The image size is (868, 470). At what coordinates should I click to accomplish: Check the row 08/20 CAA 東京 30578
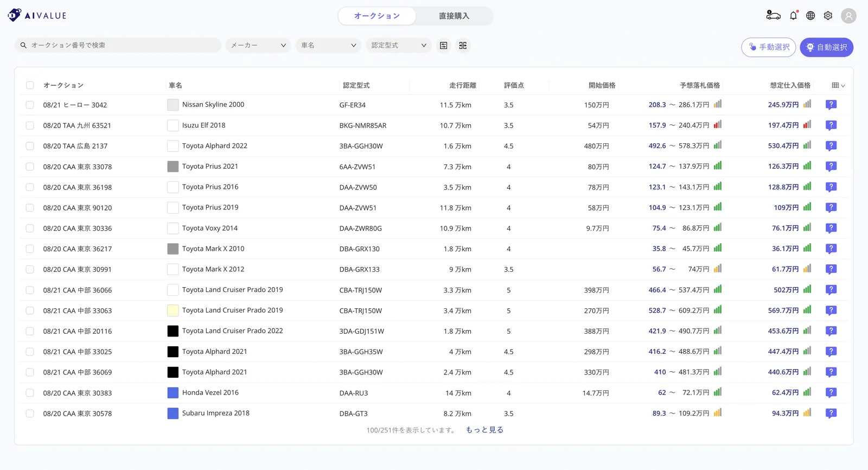(30, 414)
